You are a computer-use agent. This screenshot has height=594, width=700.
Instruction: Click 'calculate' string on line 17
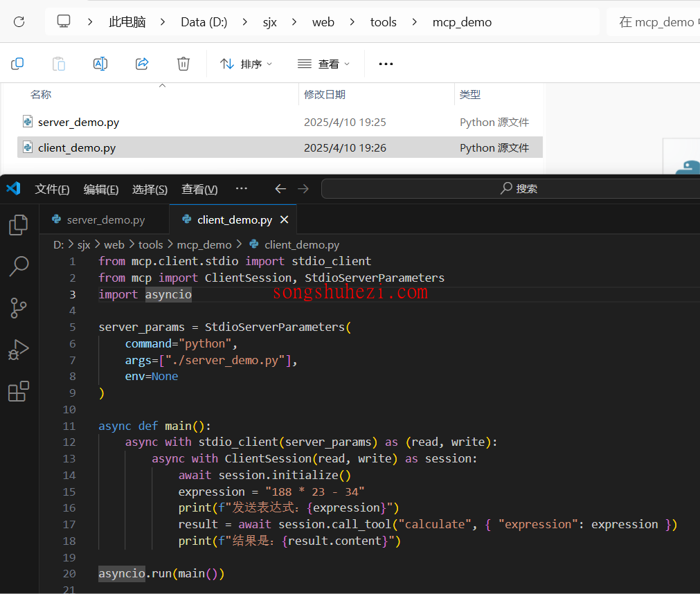[435, 524]
